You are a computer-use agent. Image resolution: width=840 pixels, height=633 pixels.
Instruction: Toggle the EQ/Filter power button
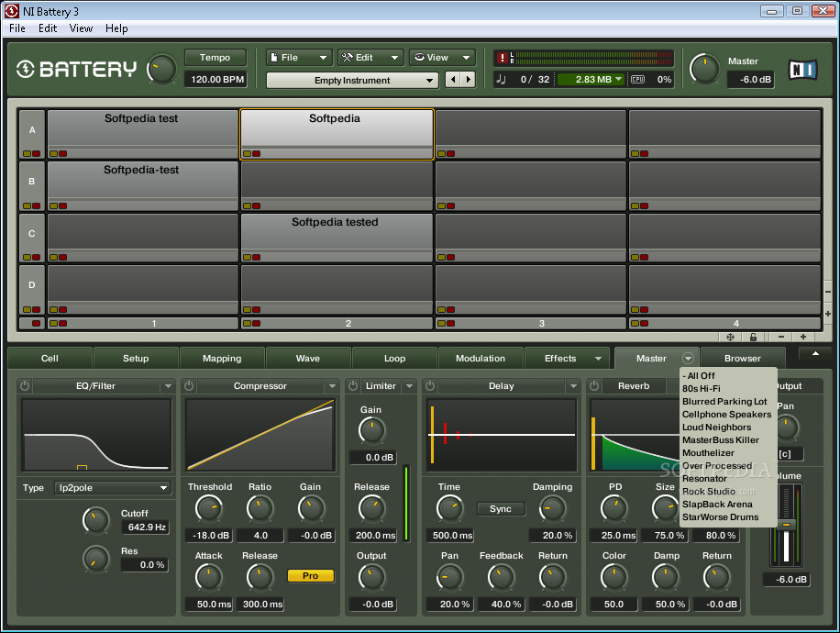[25, 386]
